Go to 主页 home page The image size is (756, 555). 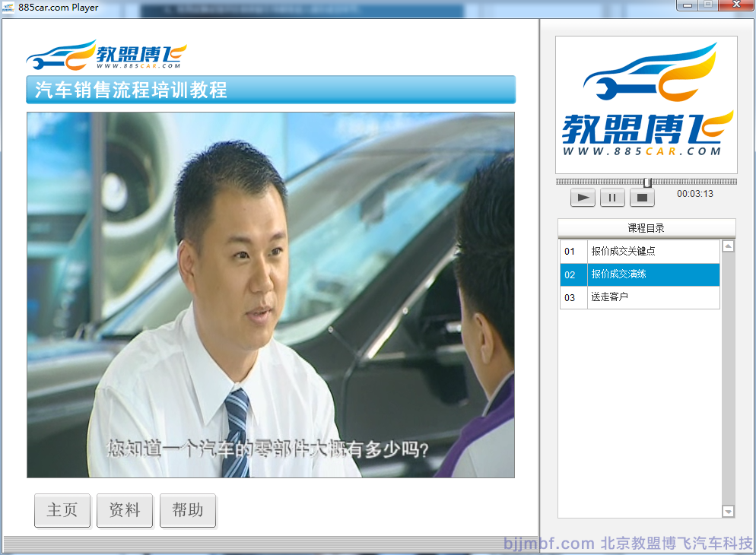tap(62, 510)
